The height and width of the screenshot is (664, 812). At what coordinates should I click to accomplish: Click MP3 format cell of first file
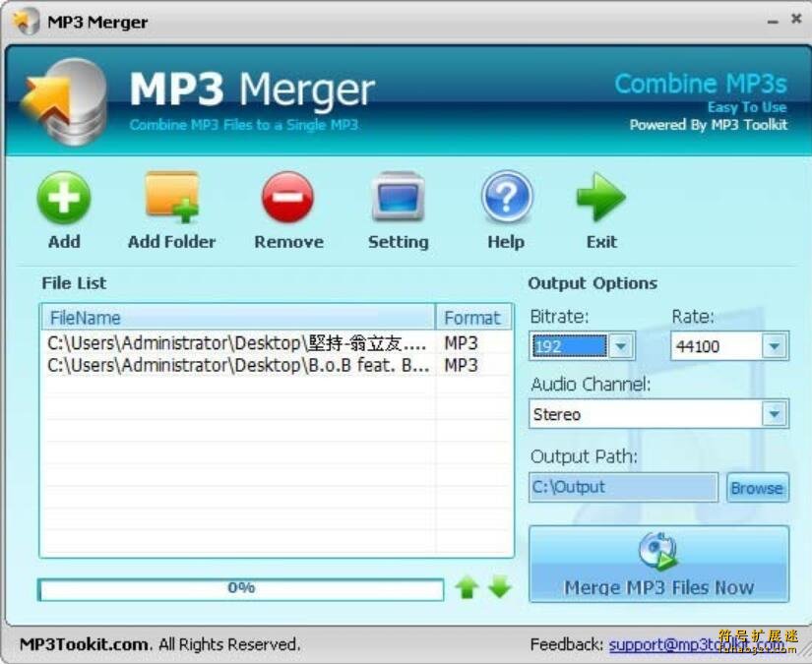461,343
